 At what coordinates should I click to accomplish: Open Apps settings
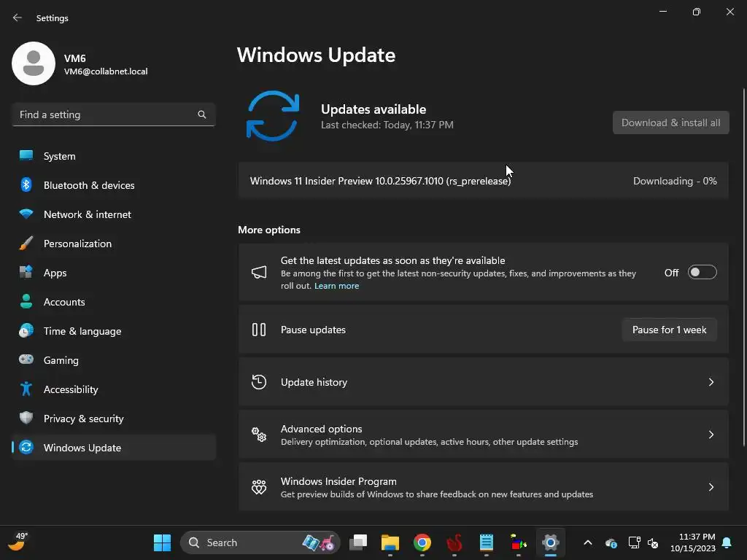tap(114, 273)
